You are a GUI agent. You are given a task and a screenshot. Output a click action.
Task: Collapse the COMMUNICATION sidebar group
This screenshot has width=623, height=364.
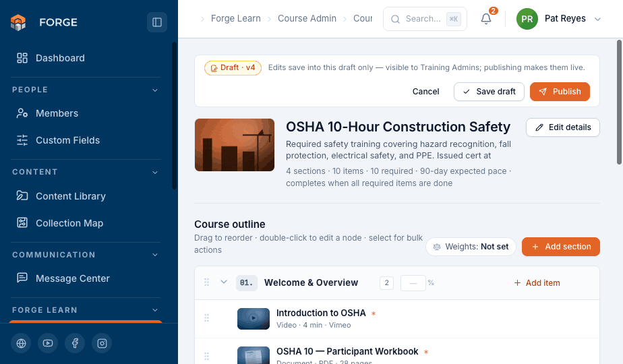coord(155,255)
